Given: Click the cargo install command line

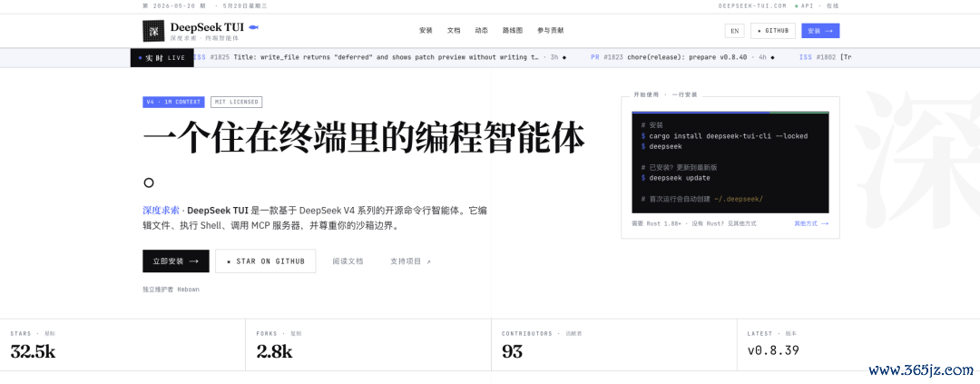Looking at the screenshot, I should point(724,135).
